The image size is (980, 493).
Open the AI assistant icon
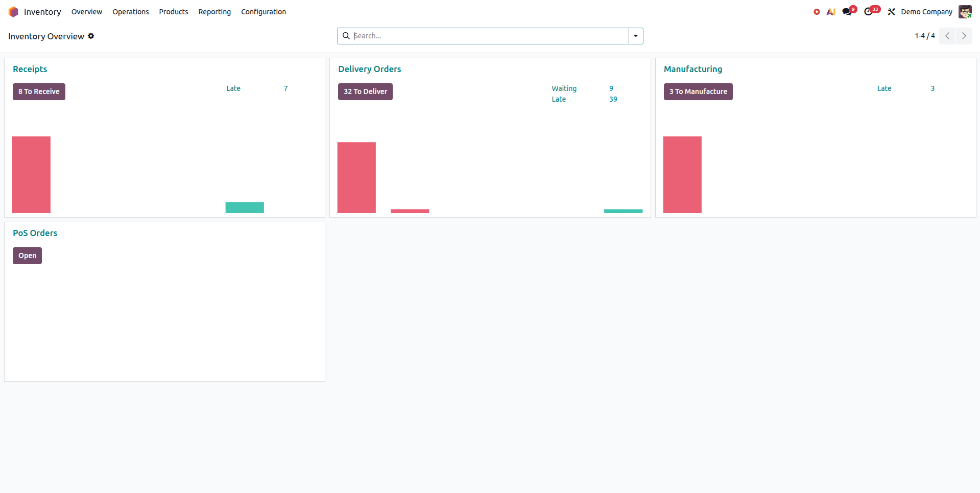[831, 12]
